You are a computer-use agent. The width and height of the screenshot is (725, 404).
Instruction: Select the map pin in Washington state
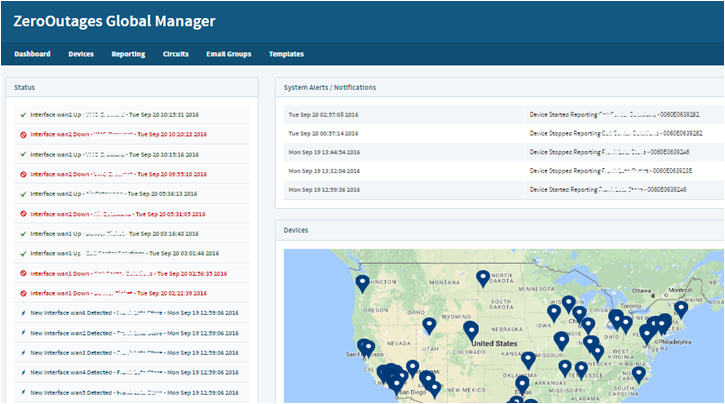click(362, 283)
